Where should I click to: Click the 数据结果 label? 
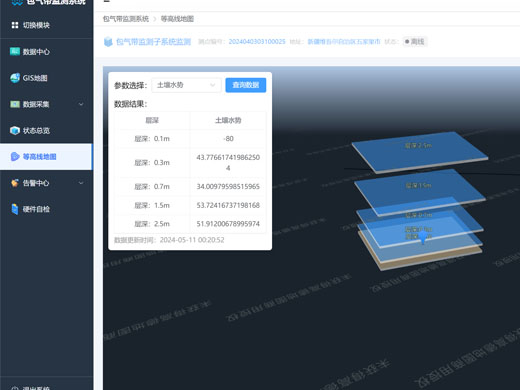[x=130, y=104]
